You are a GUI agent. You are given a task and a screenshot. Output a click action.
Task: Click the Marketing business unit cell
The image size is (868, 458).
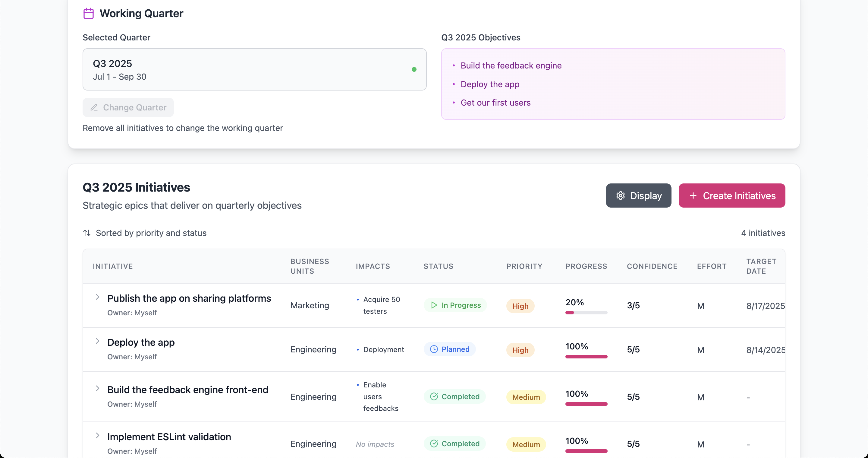(310, 305)
